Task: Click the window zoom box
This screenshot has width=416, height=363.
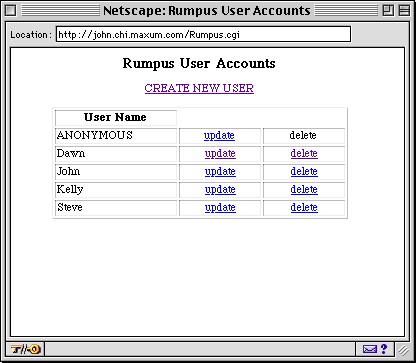Action: click(388, 11)
